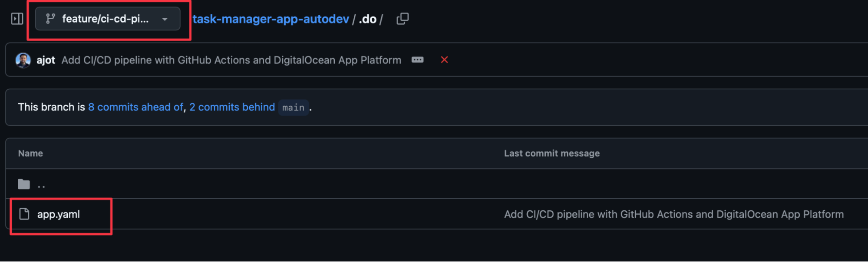
Task: Copy the .do path to clipboard
Action: (403, 19)
